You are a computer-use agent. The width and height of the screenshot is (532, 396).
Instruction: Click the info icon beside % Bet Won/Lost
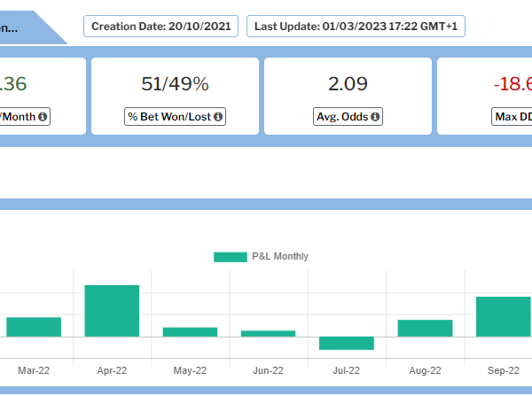tap(218, 117)
